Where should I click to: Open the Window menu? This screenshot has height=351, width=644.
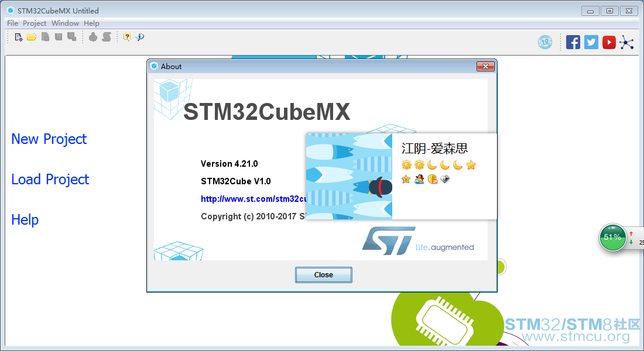65,23
